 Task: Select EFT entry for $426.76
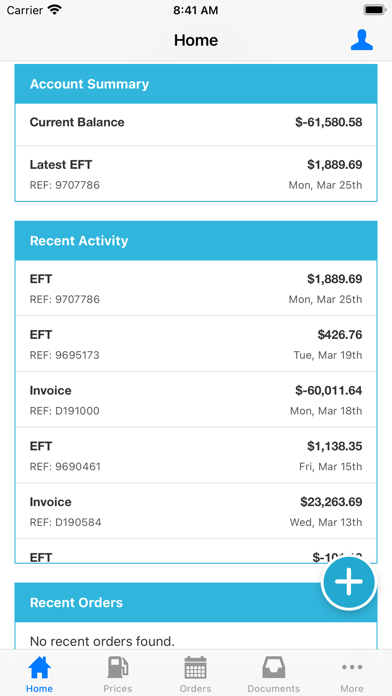click(196, 344)
